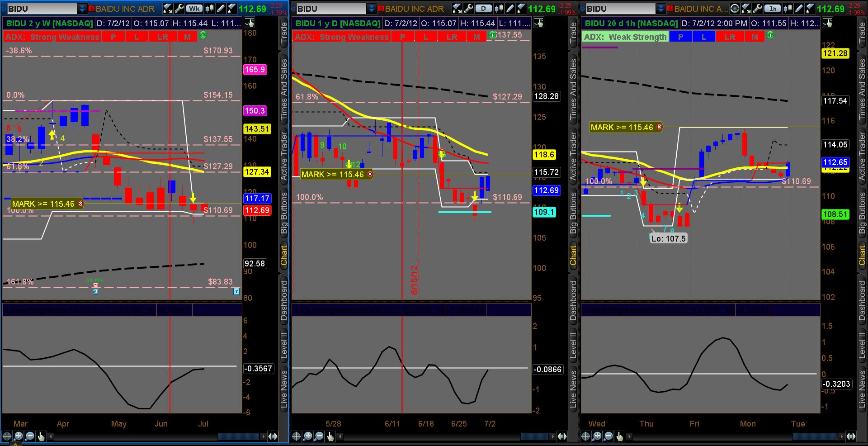Image resolution: width=868 pixels, height=446 pixels.
Task: Select the Chart side tab of hourly chart
Action: click(863, 255)
